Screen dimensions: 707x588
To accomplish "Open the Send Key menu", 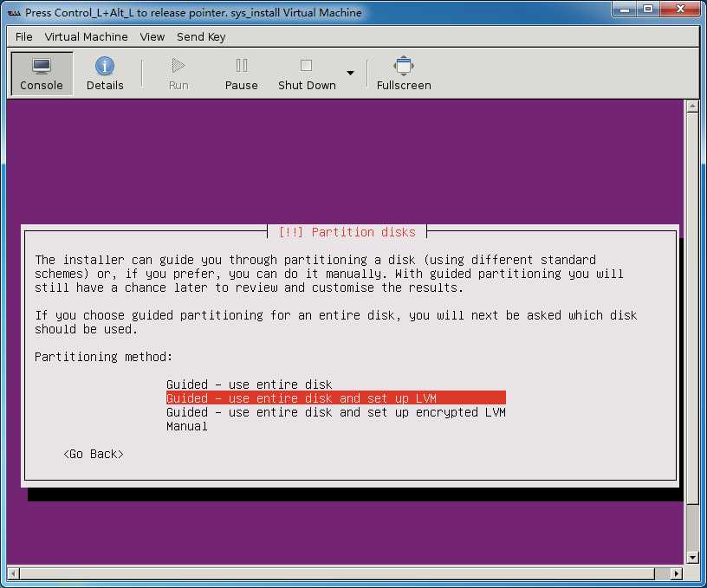I will 201,37.
